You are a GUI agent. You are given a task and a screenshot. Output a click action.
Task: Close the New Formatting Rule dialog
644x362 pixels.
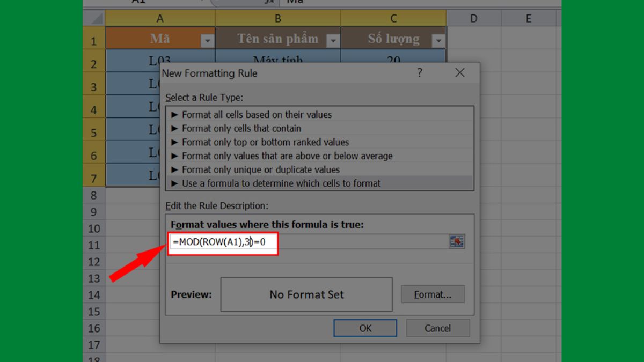[x=459, y=73]
